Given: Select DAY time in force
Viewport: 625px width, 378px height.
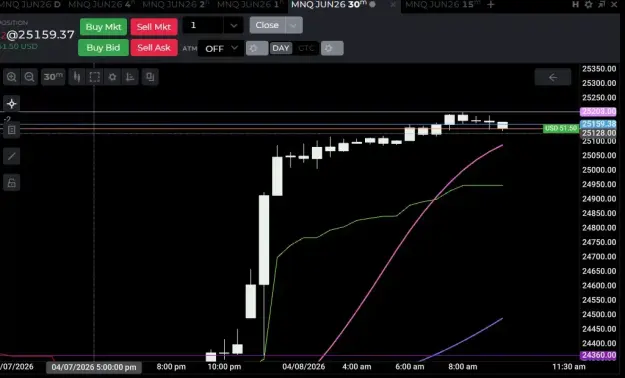Looking at the screenshot, I should click(281, 48).
